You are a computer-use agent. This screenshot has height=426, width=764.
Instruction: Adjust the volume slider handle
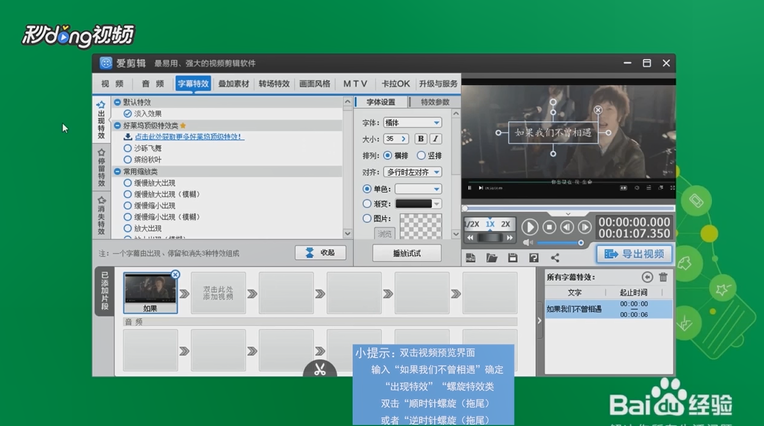pos(581,242)
